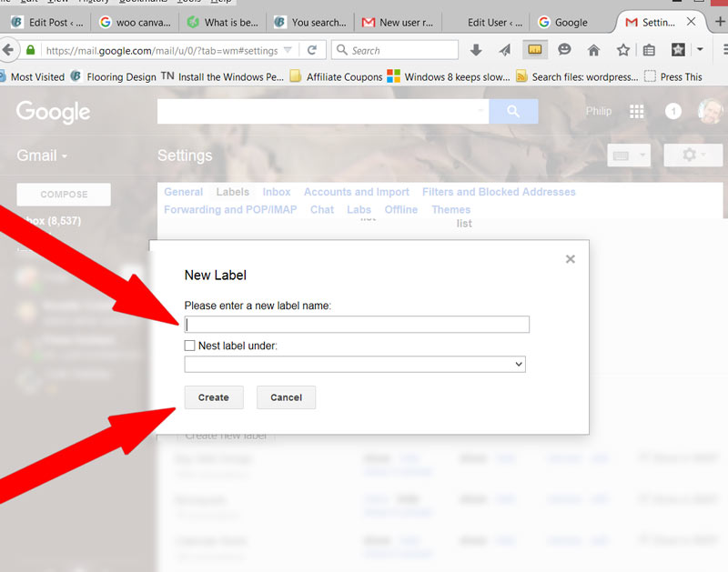Tick the Nest label under checkbox
Image resolution: width=728 pixels, height=572 pixels.
point(189,346)
